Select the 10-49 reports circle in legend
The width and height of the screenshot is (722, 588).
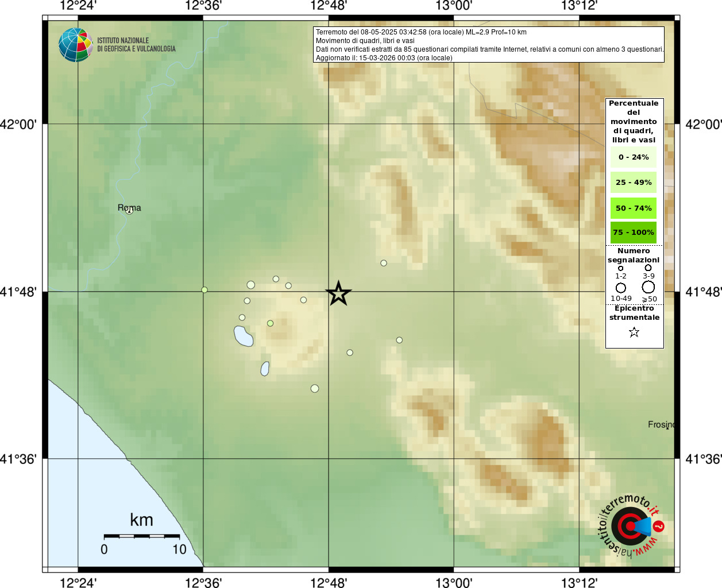[621, 288]
